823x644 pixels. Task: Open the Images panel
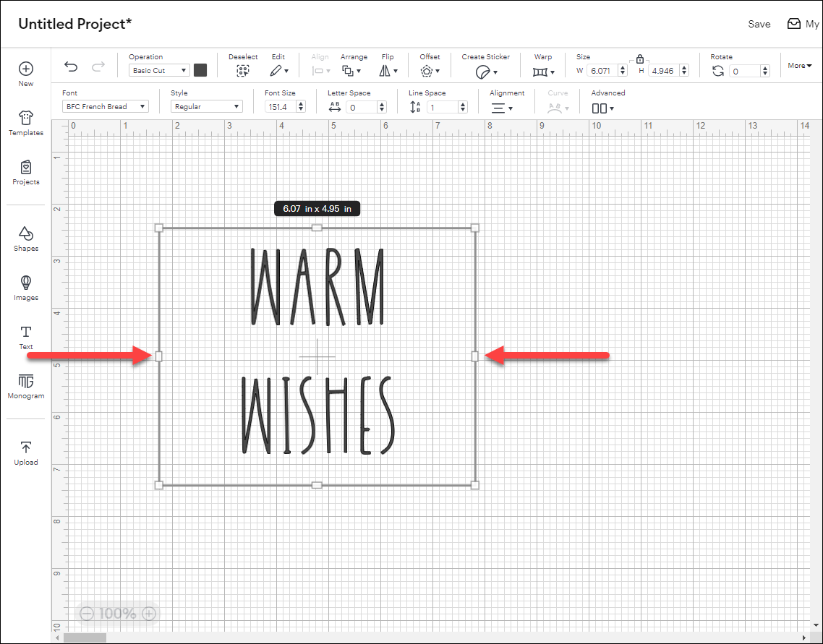coord(25,288)
